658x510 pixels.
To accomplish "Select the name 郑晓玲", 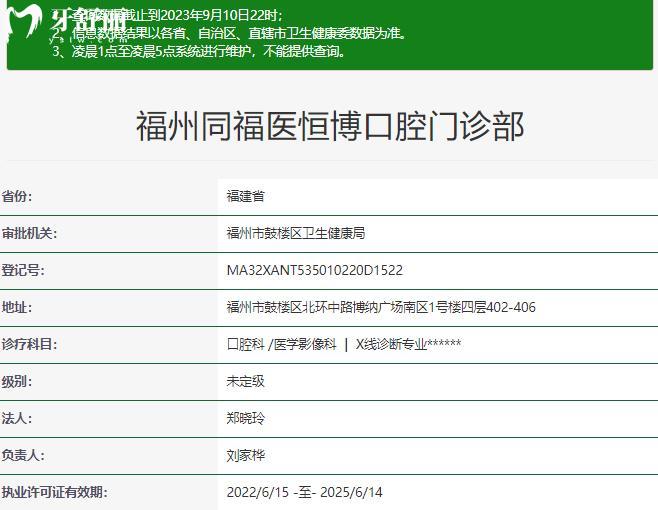I will [245, 418].
